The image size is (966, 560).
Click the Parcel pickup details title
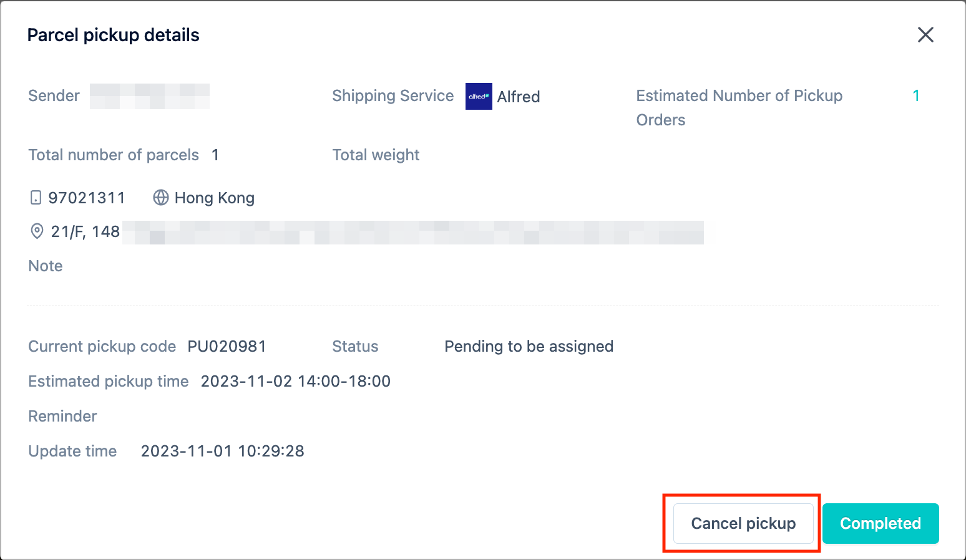pyautogui.click(x=114, y=35)
